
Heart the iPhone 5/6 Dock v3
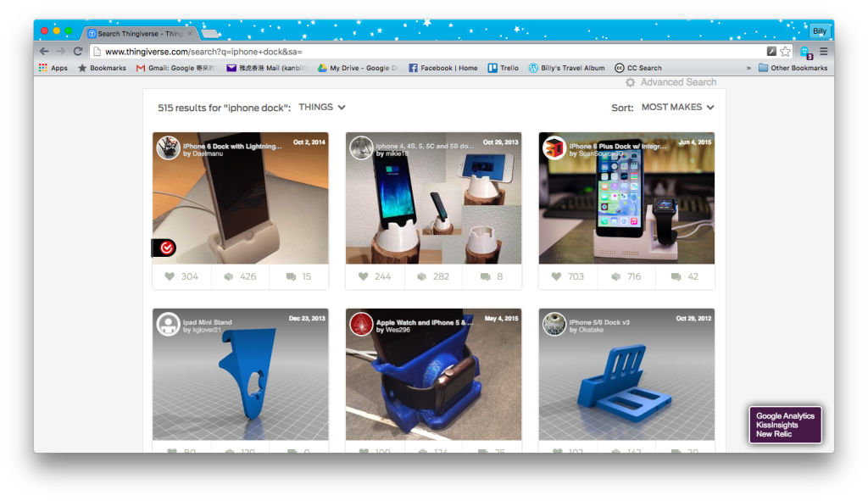point(555,452)
